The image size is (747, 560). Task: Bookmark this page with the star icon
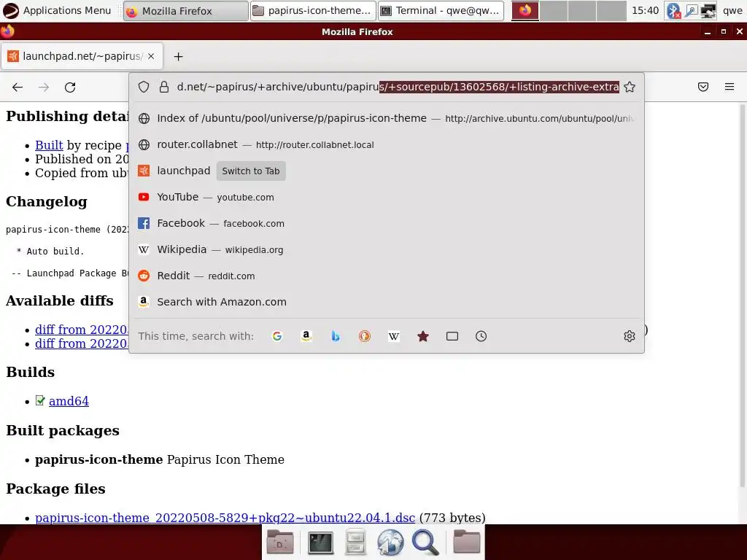[630, 87]
